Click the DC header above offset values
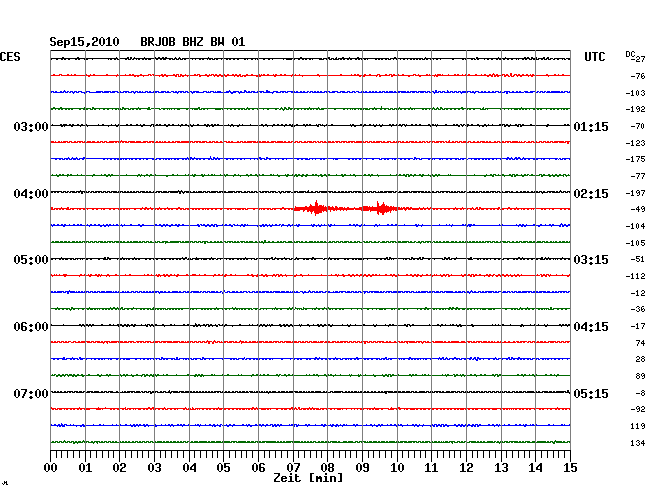650x494 pixels. [x=630, y=54]
